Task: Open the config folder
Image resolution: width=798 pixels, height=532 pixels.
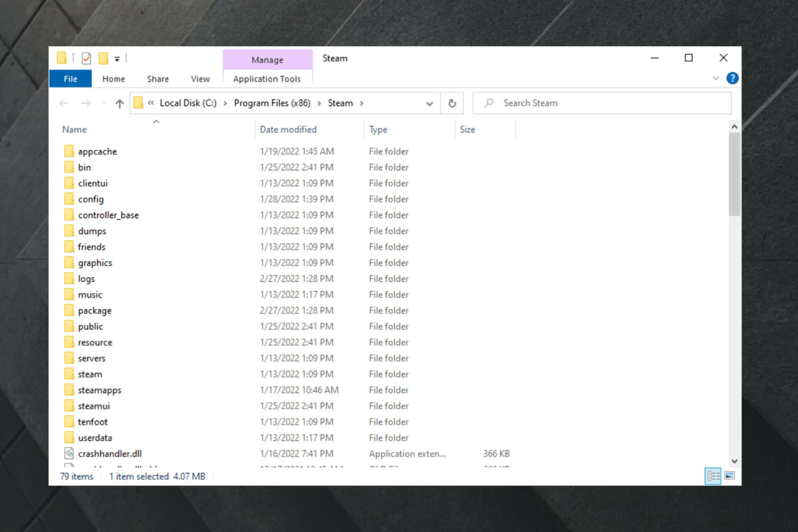Action: point(90,199)
